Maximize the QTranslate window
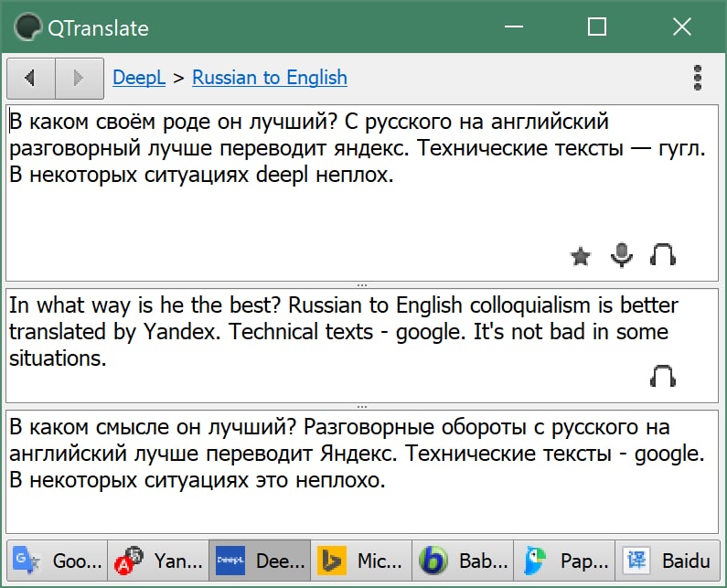 point(597,27)
